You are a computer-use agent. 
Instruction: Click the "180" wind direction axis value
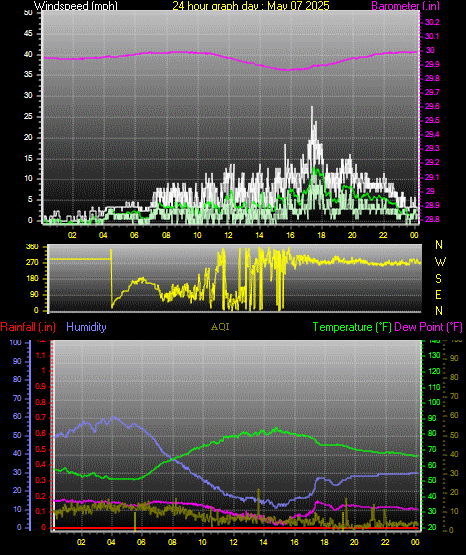[x=32, y=279]
